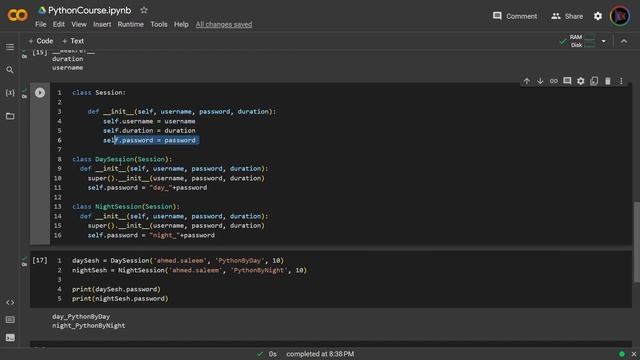Star the PythonCourse.ipynb notebook

144,10
